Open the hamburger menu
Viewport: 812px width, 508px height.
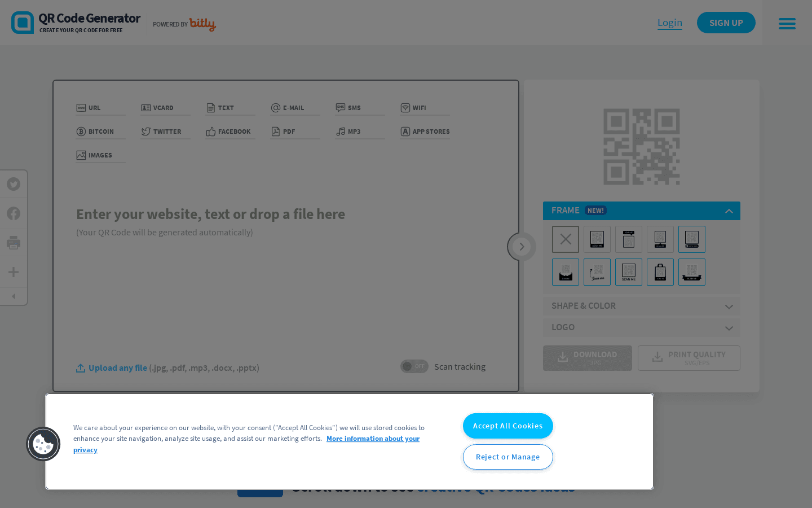point(787,23)
